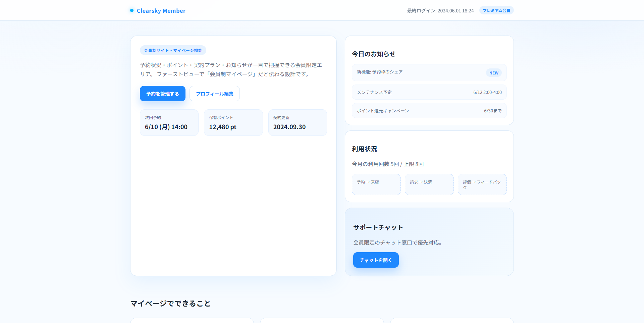This screenshot has height=323, width=644.
Task: Open the メンテナンス予定 notice
Action: [x=429, y=92]
